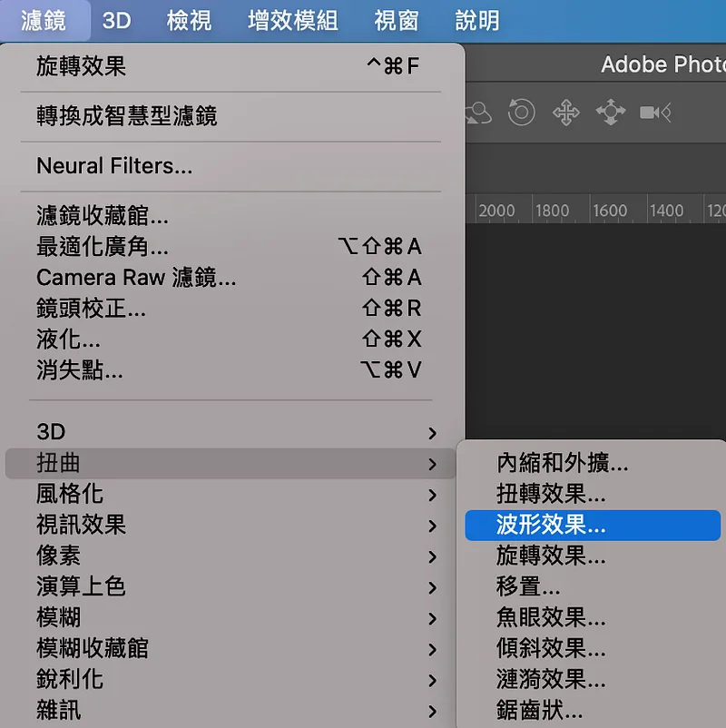The width and height of the screenshot is (726, 728).
Task: Choose 鏡頭校正... menu item
Action: [x=231, y=308]
